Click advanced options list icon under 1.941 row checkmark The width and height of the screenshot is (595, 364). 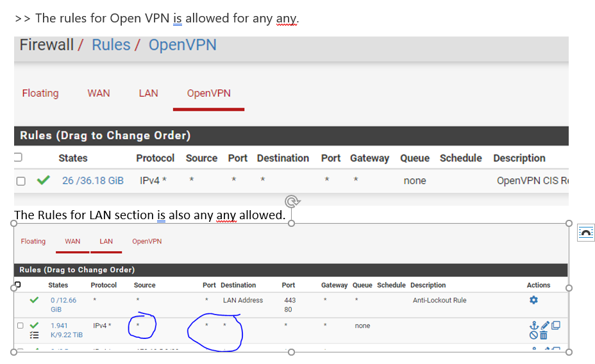coord(34,335)
